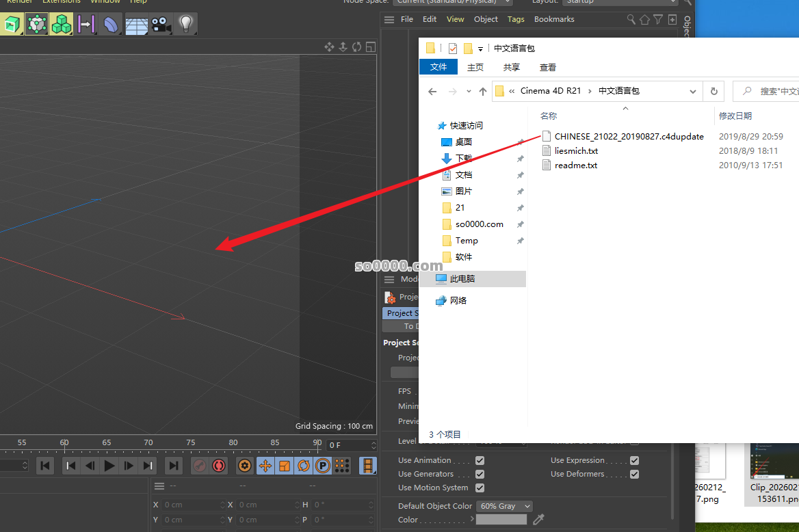The width and height of the screenshot is (799, 532).
Task: Select the Spline tool icon
Action: point(86,24)
